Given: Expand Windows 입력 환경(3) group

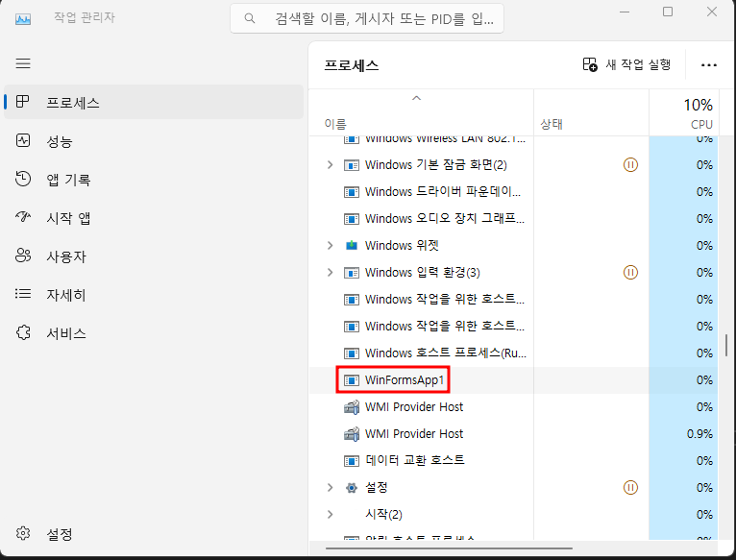Looking at the screenshot, I should tap(330, 272).
